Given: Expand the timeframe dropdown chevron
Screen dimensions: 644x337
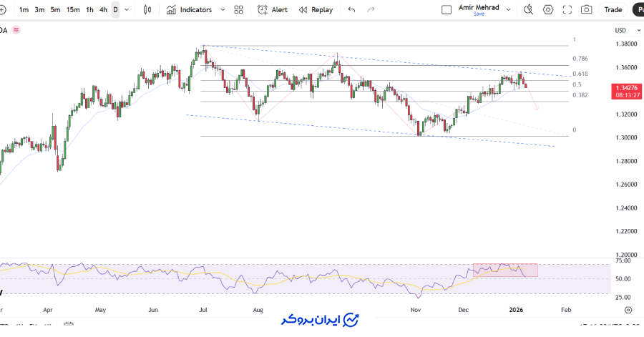Looking at the screenshot, I should [x=127, y=10].
